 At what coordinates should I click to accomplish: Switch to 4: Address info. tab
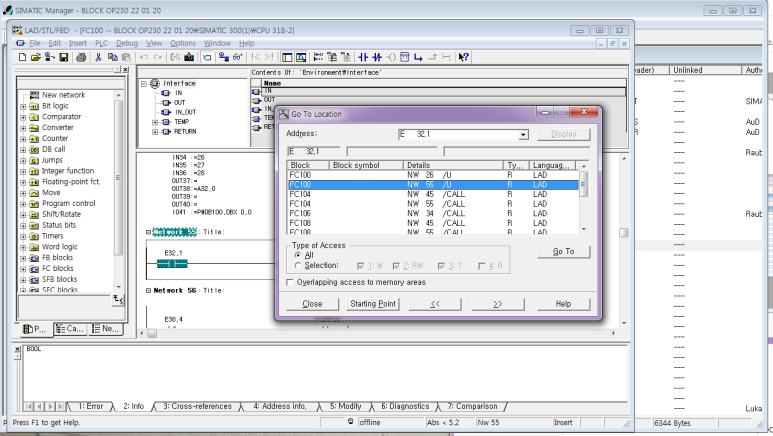point(280,406)
